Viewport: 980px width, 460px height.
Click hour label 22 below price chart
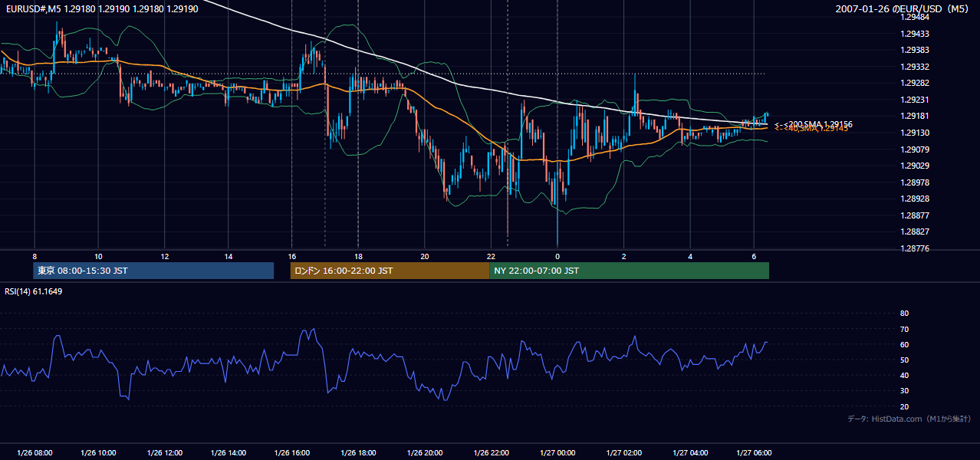coord(491,256)
